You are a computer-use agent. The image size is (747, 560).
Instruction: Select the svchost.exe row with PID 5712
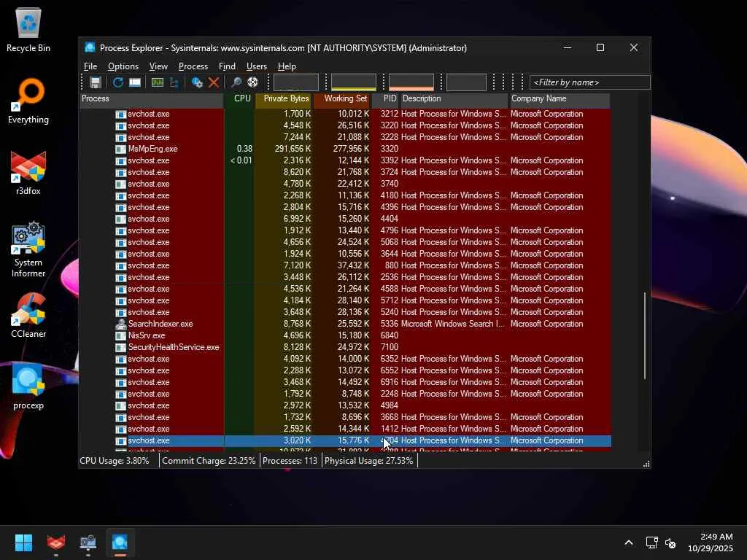pos(345,300)
